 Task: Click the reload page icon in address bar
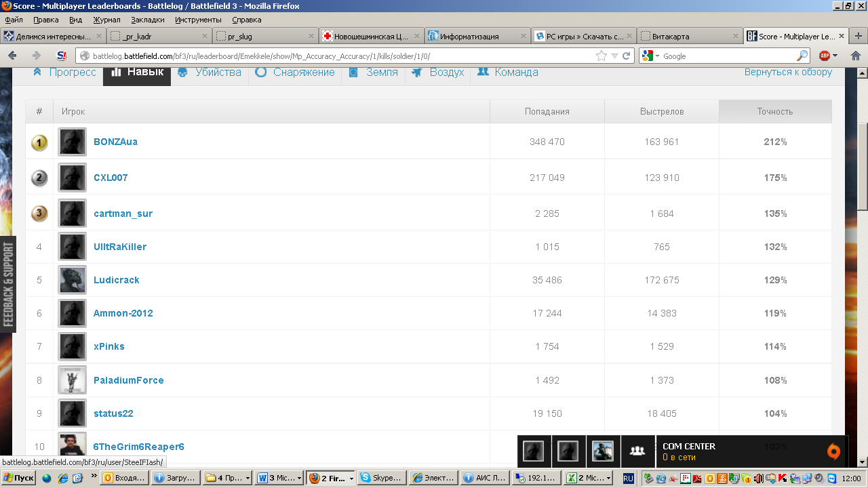(627, 56)
